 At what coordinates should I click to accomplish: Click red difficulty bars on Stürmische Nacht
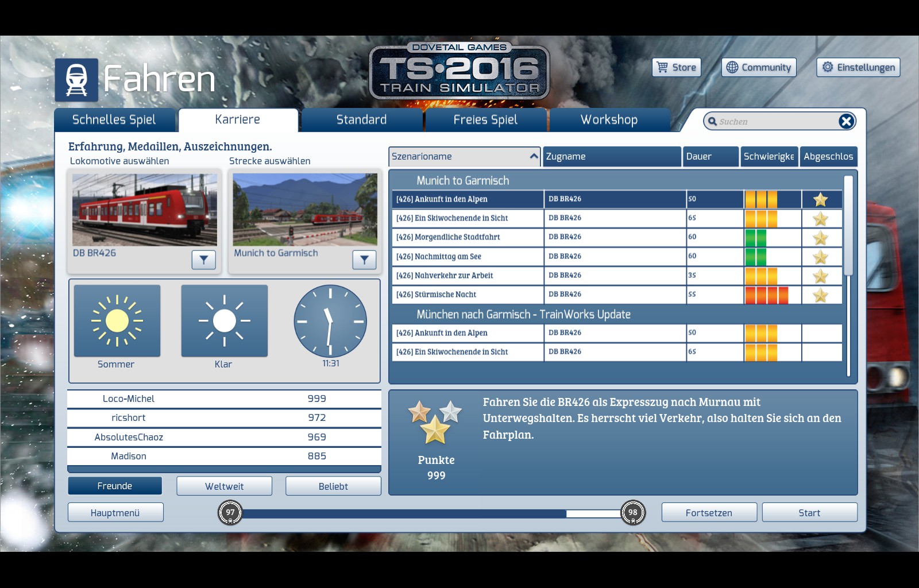pos(766,295)
